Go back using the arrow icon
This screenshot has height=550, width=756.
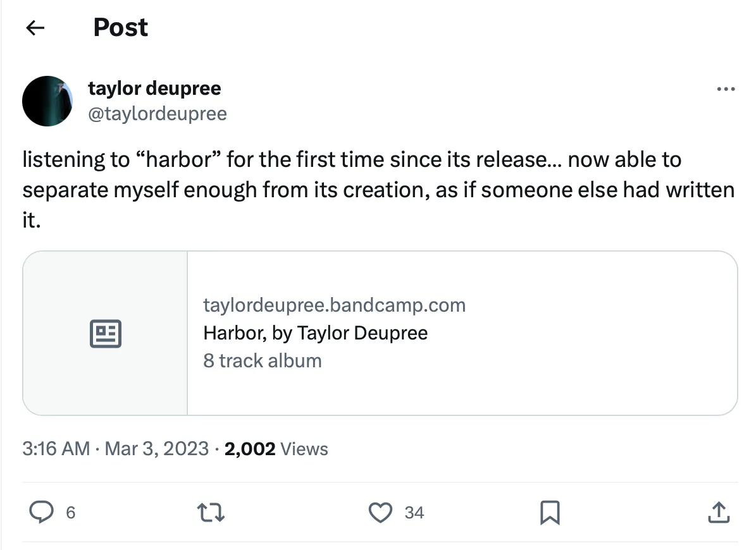(x=35, y=28)
